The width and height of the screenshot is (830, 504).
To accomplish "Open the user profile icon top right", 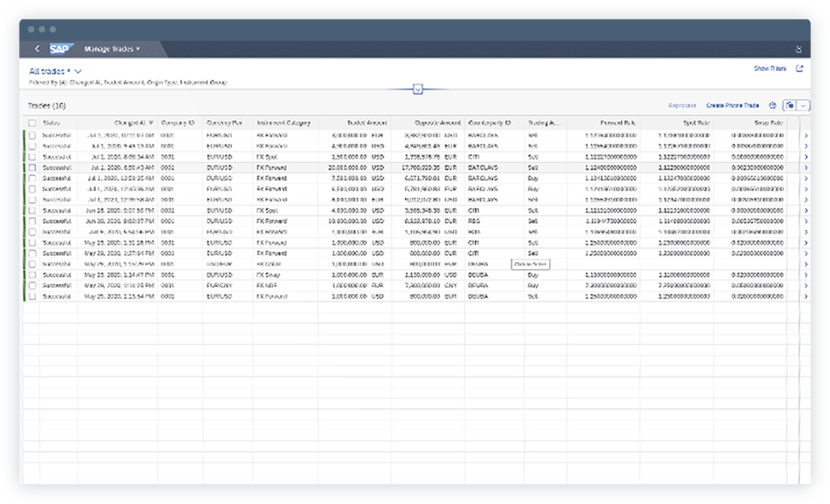I will [x=799, y=48].
